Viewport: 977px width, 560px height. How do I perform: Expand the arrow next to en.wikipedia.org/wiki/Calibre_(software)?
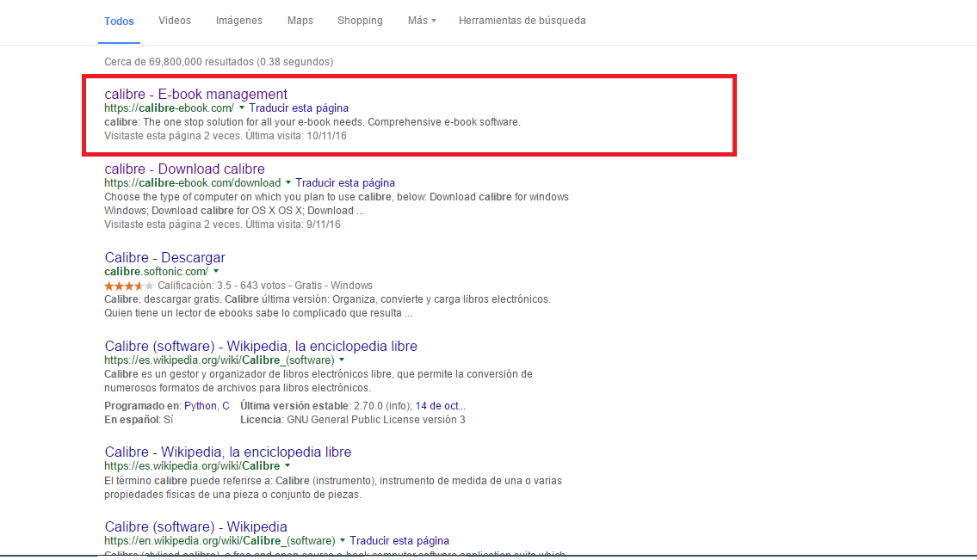pos(343,540)
